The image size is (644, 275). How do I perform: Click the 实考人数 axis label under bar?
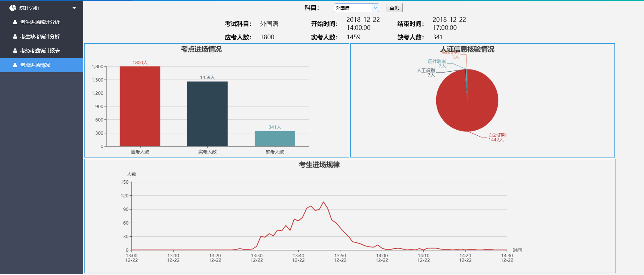[x=207, y=152]
